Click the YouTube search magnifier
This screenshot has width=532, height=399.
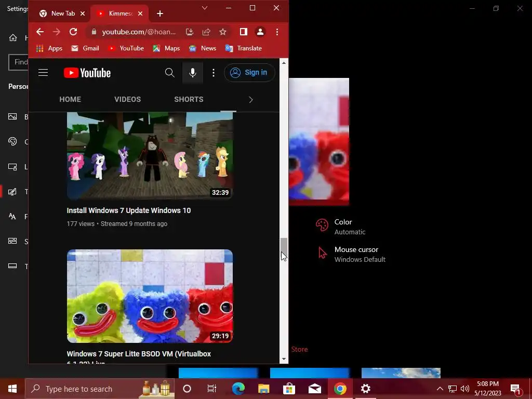point(170,73)
